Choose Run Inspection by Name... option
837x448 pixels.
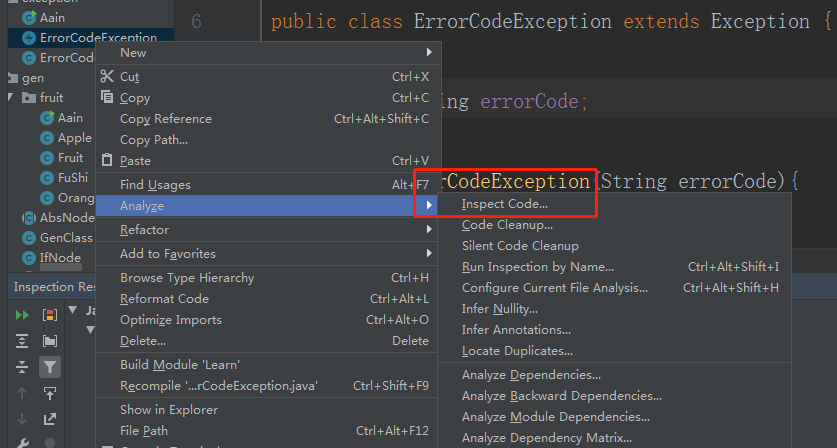click(x=537, y=267)
